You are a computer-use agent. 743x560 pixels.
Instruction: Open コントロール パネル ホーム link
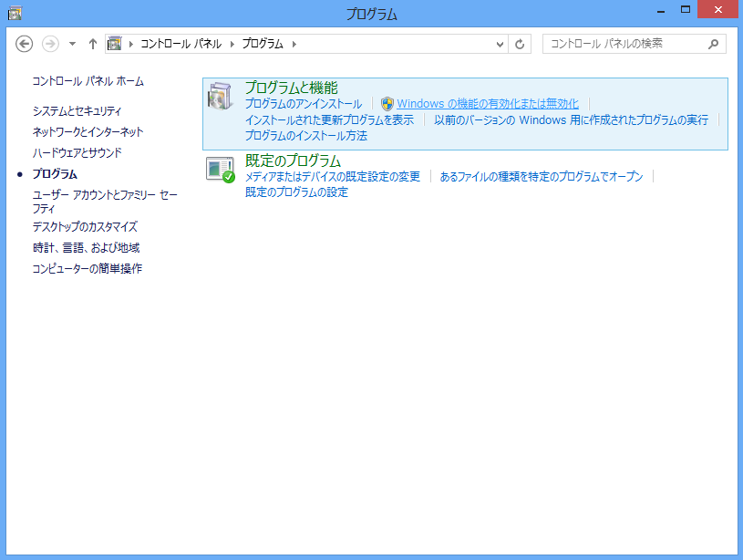pos(88,81)
